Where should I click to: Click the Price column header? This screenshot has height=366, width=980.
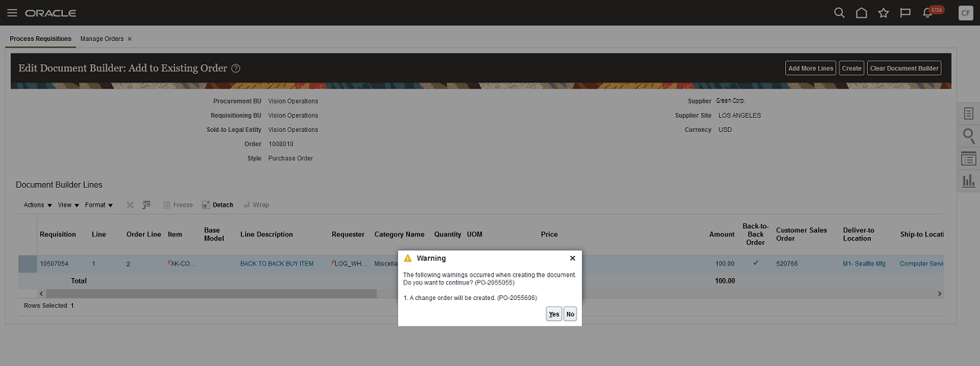click(x=550, y=234)
